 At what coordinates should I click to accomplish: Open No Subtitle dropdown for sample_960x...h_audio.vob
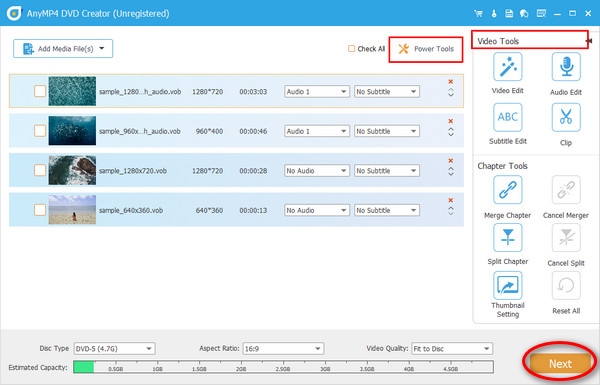386,131
